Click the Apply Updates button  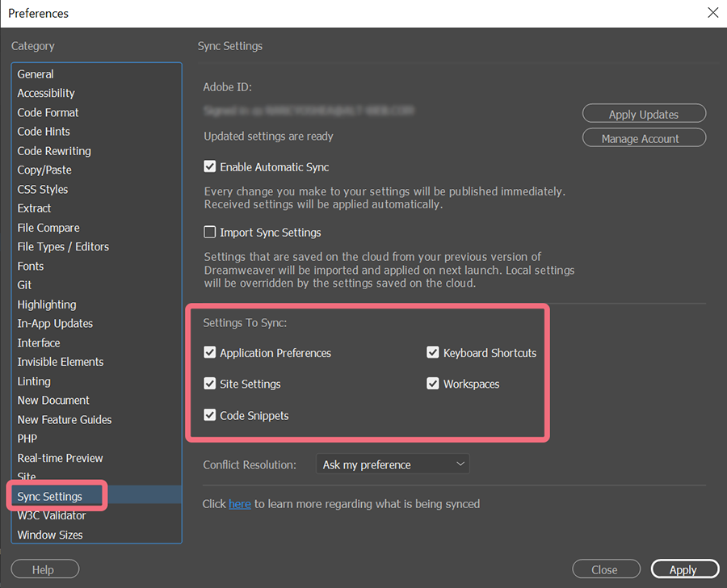(x=644, y=115)
